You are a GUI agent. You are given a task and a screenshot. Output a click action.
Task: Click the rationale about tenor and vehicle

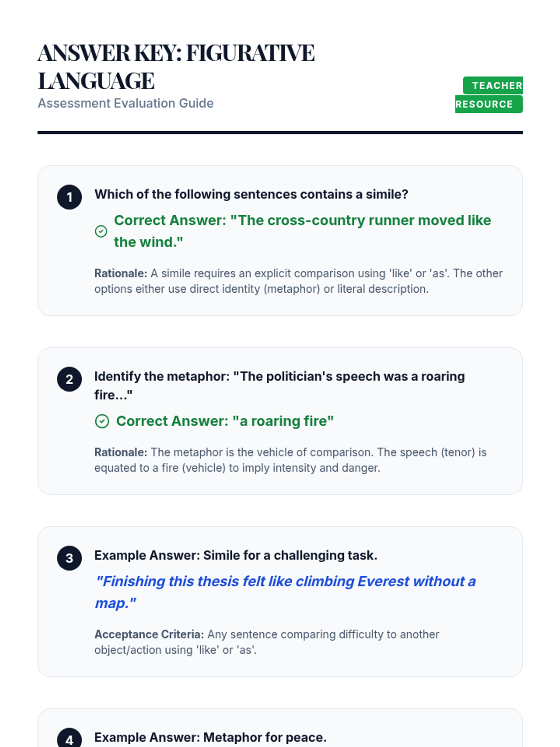tap(290, 460)
